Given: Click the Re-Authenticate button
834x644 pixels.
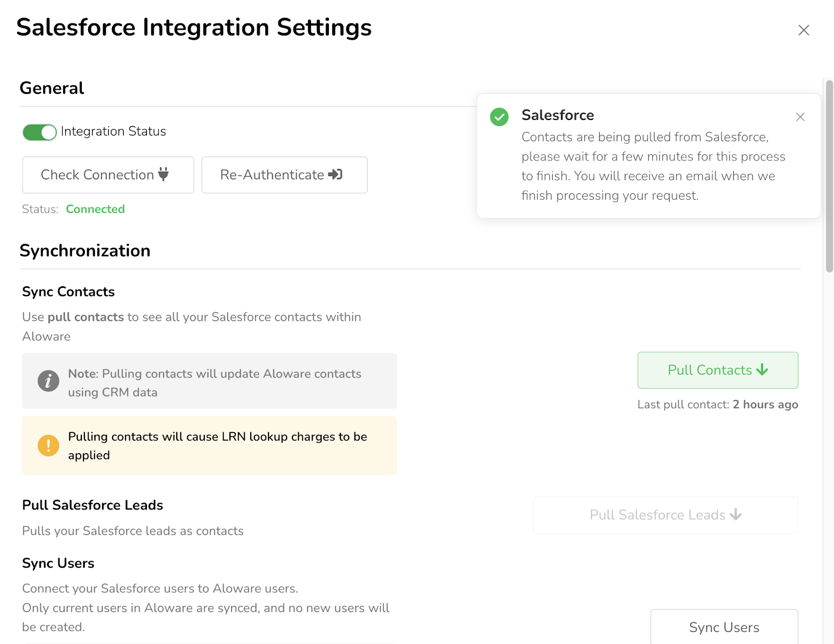Looking at the screenshot, I should tap(284, 175).
